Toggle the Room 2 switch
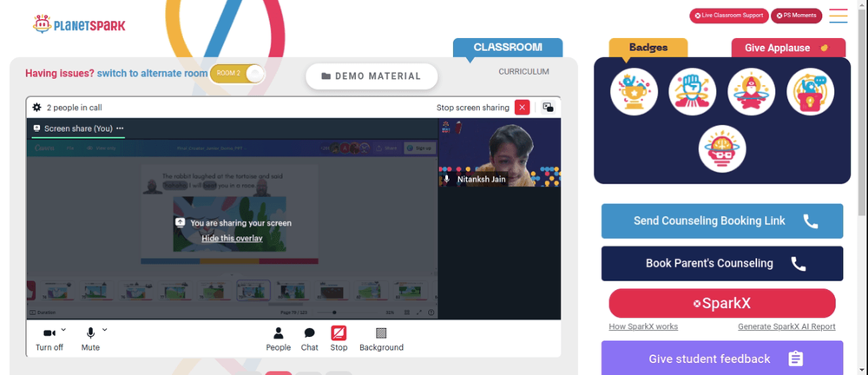The height and width of the screenshot is (375, 868). tap(237, 73)
